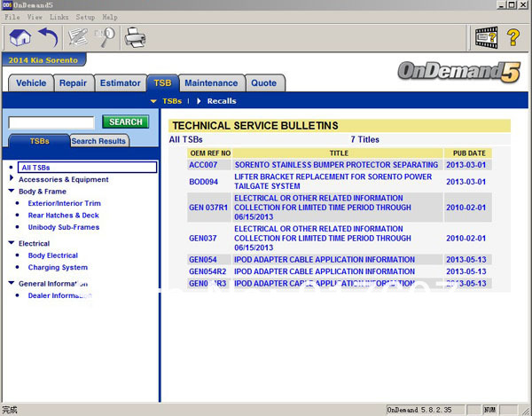The width and height of the screenshot is (532, 416).
Task: Open Lifter Bracket Replacement tailgate bulletin
Action: (x=332, y=182)
